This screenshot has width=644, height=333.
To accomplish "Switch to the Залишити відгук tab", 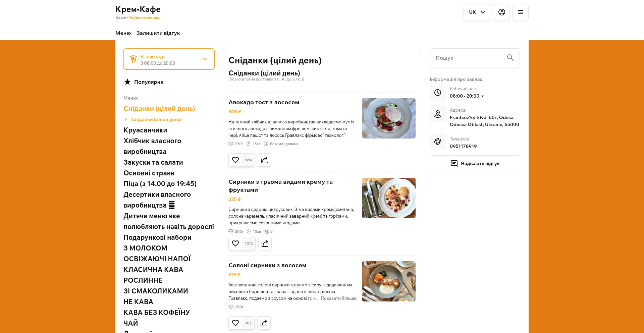I will (158, 33).
